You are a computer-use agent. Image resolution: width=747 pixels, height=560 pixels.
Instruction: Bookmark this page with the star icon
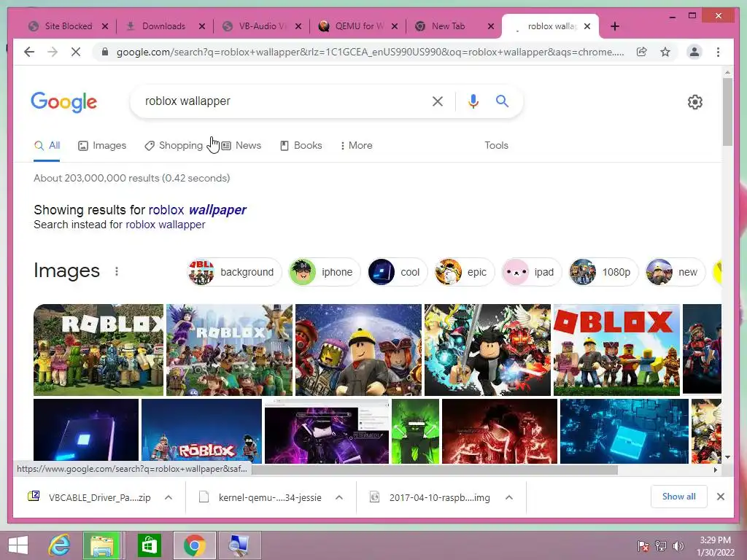665,52
